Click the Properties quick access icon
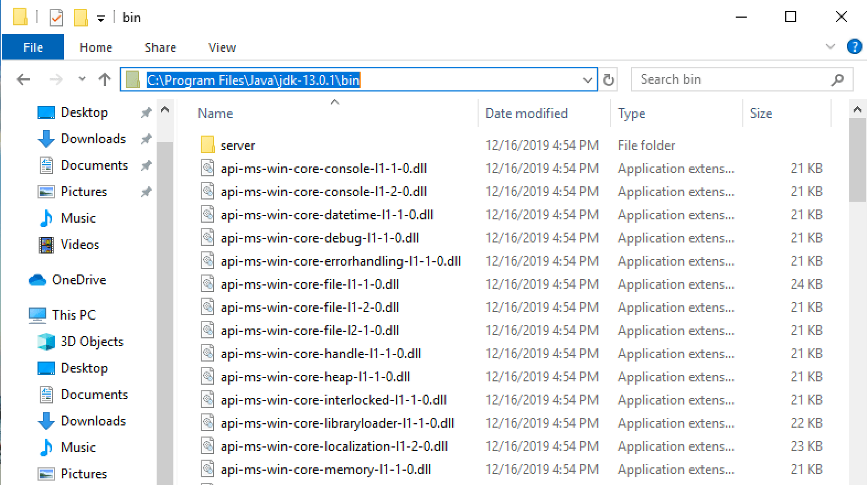This screenshot has height=485, width=868. tap(56, 18)
